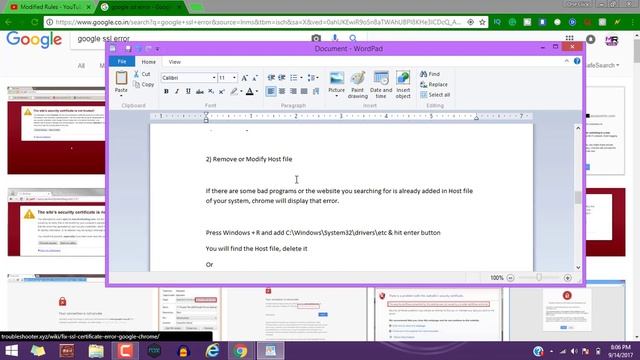Screen dimensions: 640x360
Task: Click the Google logo
Action: pyautogui.click(x=34, y=40)
